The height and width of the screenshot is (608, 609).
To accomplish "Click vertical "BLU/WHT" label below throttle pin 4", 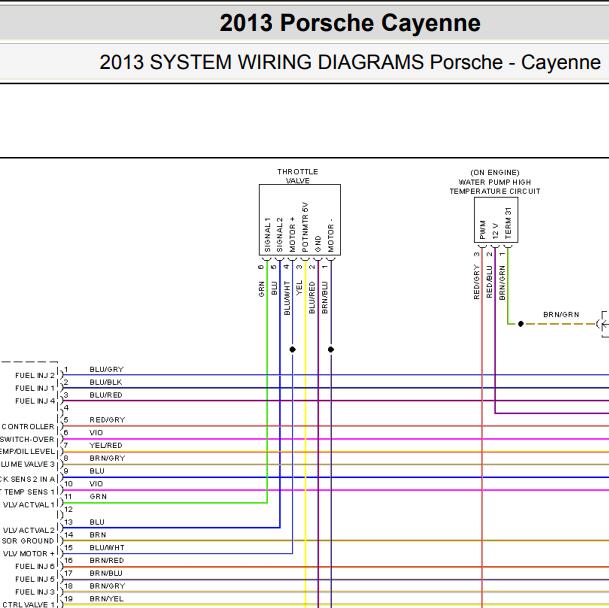I will tap(287, 298).
